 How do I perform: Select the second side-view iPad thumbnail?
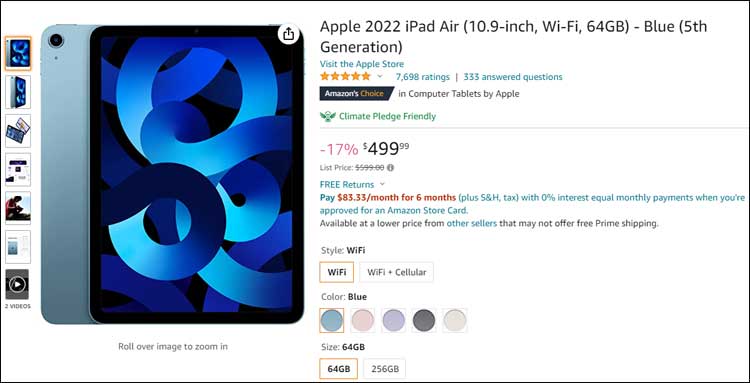tap(18, 92)
